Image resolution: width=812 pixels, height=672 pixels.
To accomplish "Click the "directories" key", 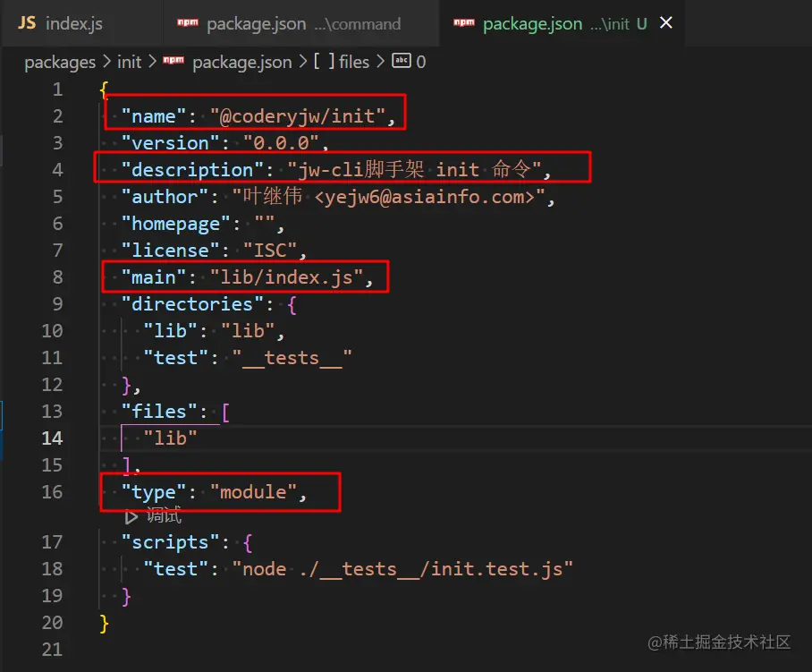I will [192, 304].
